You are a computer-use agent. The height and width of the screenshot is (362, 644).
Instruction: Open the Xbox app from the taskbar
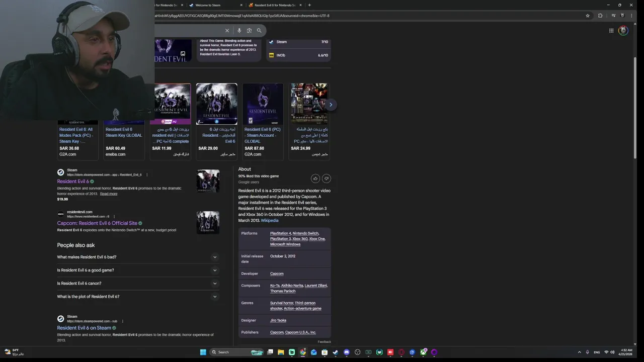coord(423,352)
